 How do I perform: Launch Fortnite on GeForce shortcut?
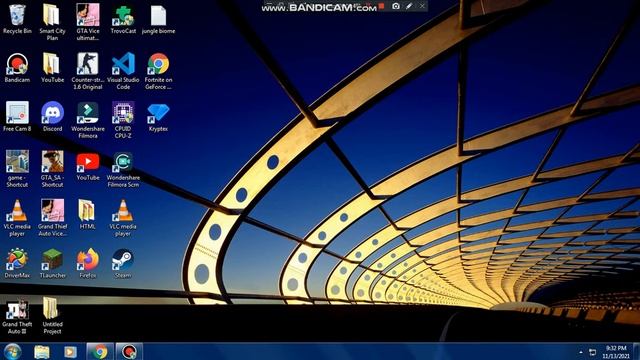click(158, 71)
